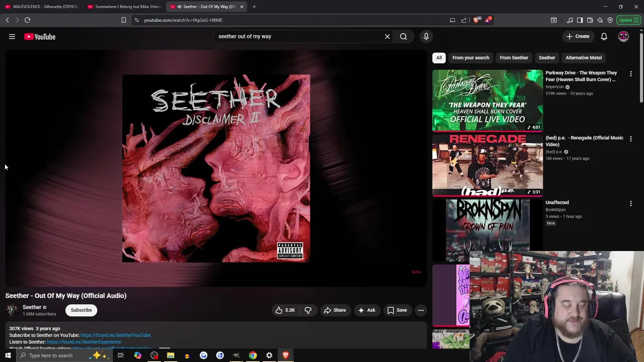The width and height of the screenshot is (644, 362).
Task: Start voice search with the microphone
Action: pyautogui.click(x=426, y=36)
